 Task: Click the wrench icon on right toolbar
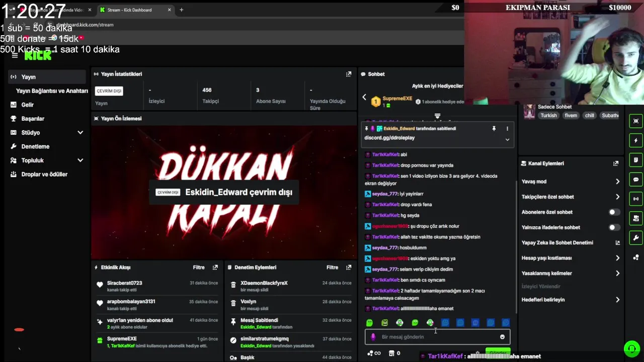click(636, 238)
